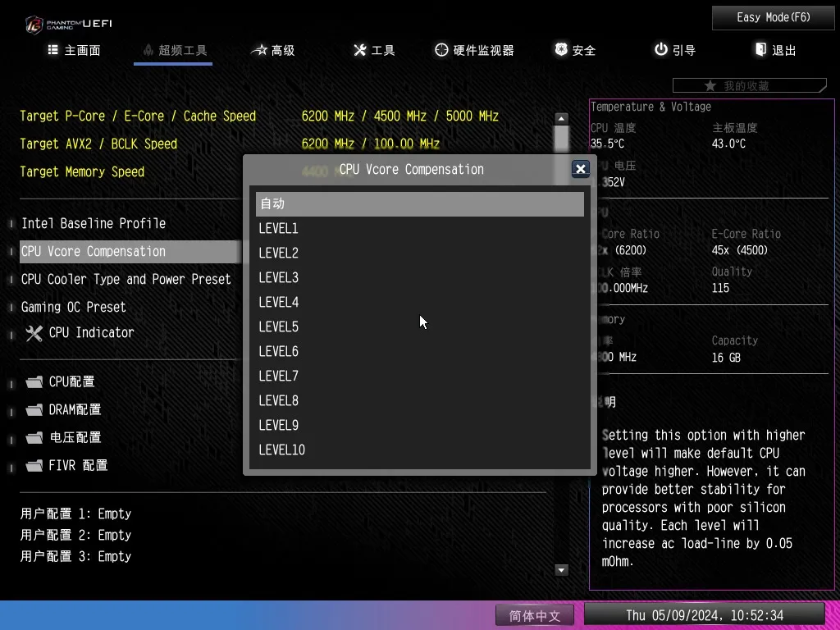Click Target P-Core / E-Core / Cache Speed

pos(138,116)
